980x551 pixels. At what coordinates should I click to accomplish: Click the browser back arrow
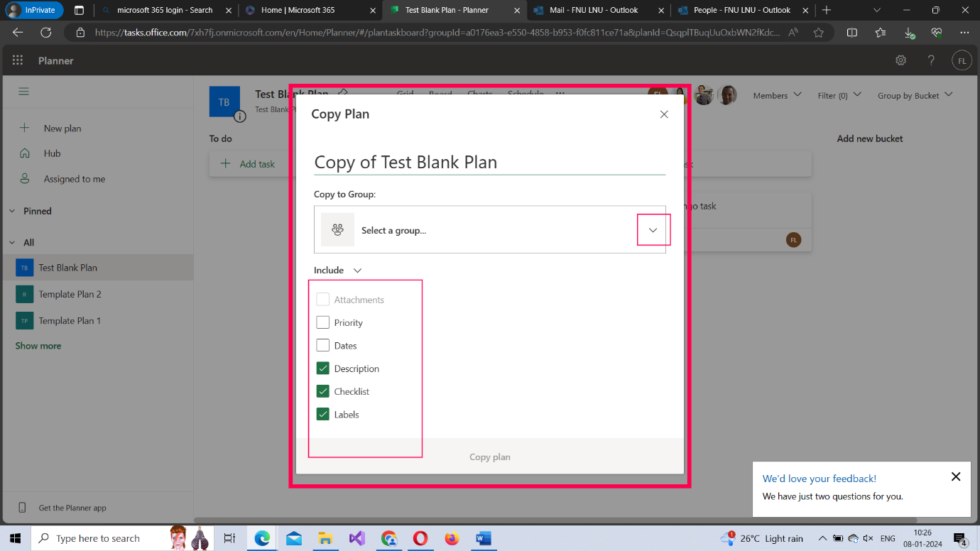point(18,33)
